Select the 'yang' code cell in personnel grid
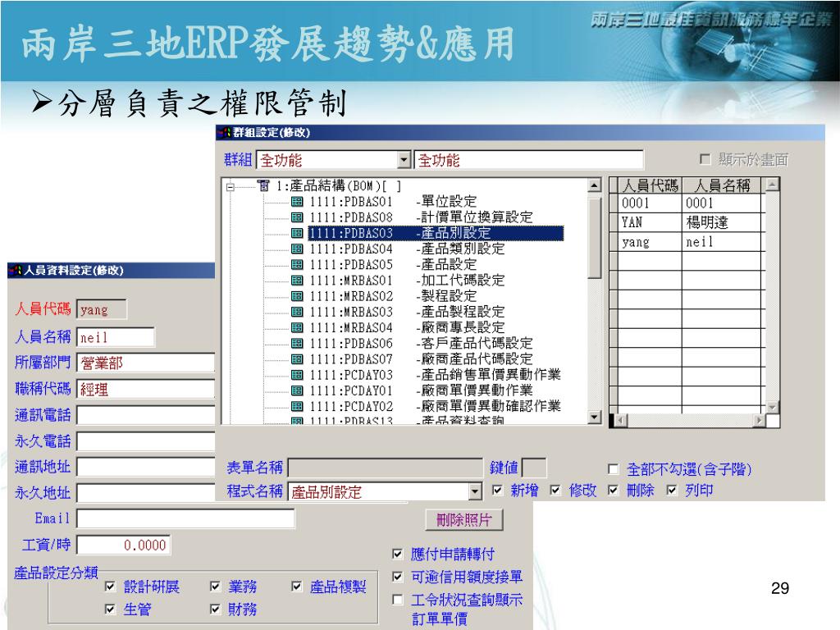Image resolution: width=840 pixels, height=630 pixels. 650,242
